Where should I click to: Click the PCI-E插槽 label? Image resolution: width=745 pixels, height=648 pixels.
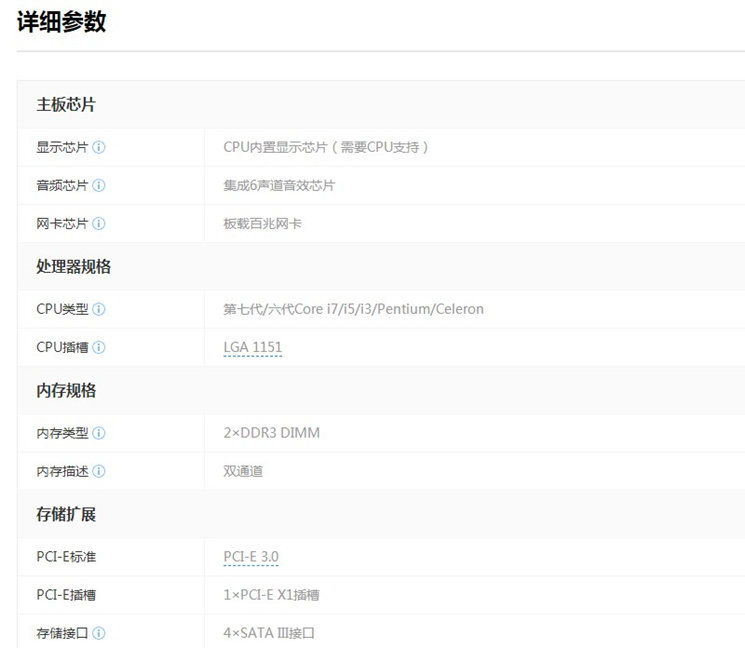click(x=66, y=595)
